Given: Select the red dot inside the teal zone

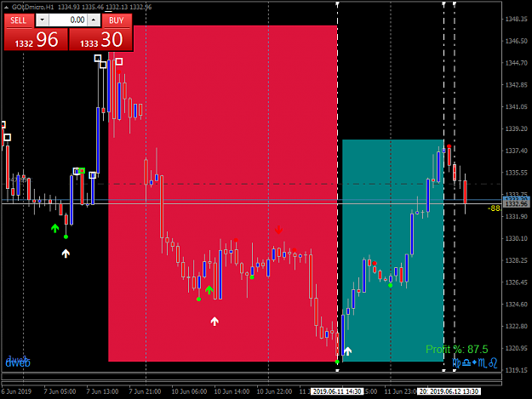Looking at the screenshot, I should coord(375,264).
